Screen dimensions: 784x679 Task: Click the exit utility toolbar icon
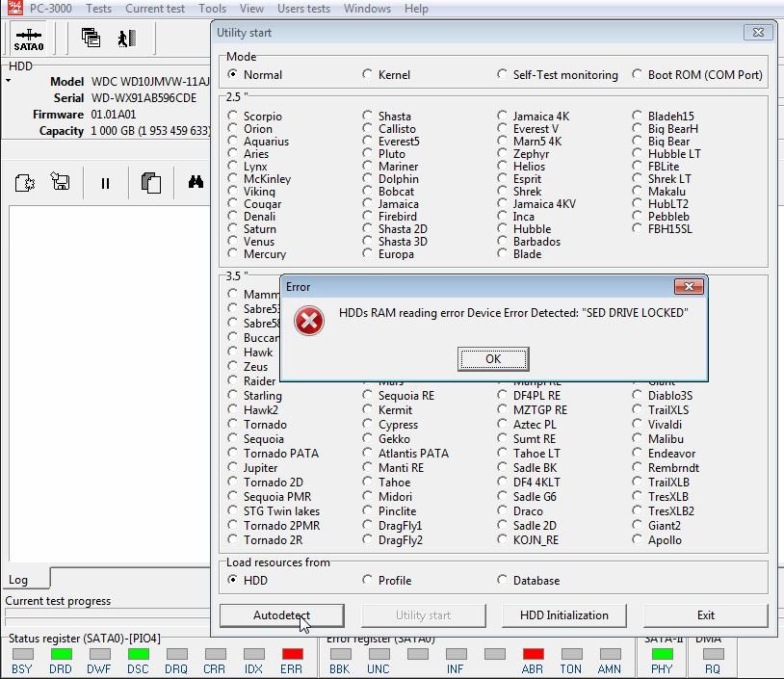[x=127, y=38]
